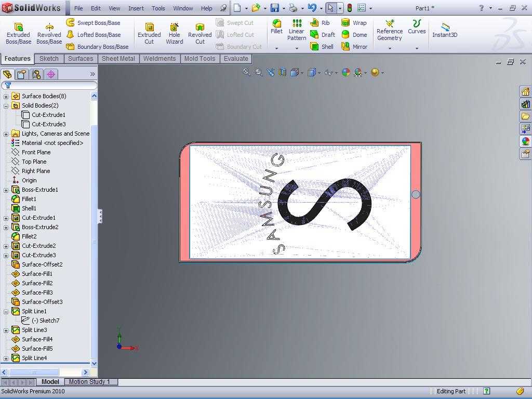
Task: Click the Save icon in toolbar
Action: pyautogui.click(x=275, y=8)
